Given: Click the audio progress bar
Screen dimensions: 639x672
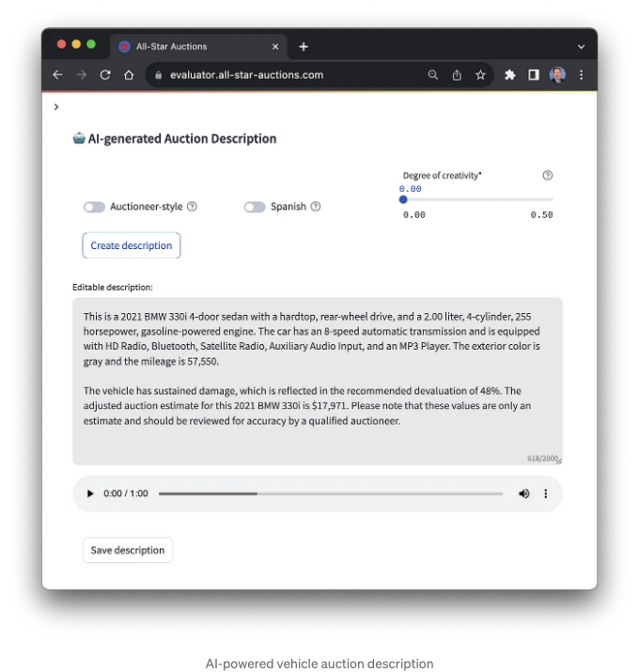Looking at the screenshot, I should (331, 493).
